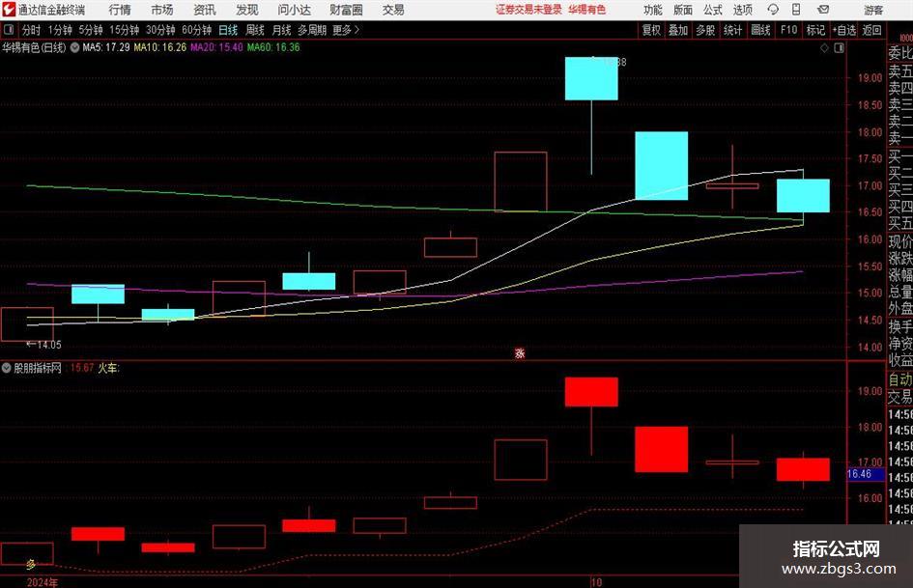Click the Tongdaxin app logo icon
Screen dimensions: 913x588
pyautogui.click(x=8, y=10)
